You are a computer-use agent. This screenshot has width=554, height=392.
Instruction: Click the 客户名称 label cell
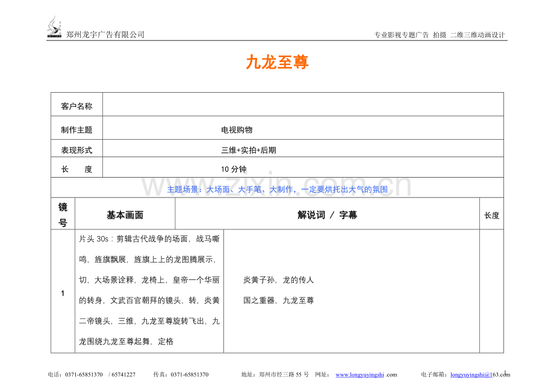[76, 105]
